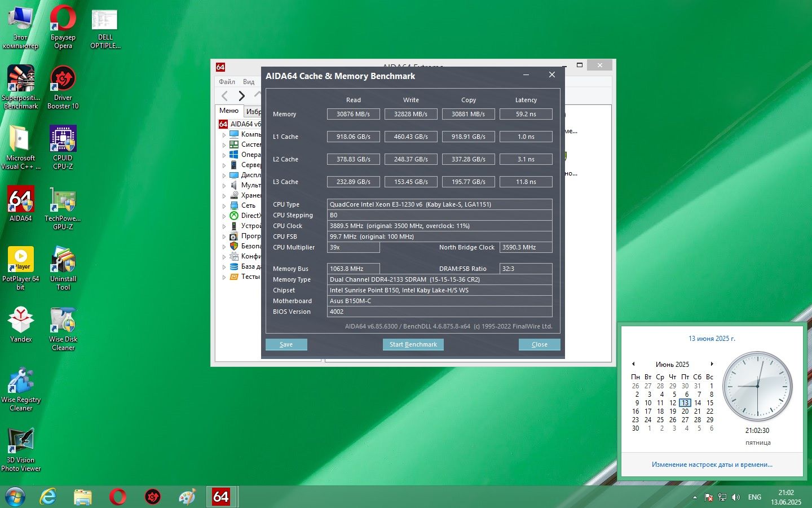Image resolution: width=812 pixels, height=508 pixels.
Task: Click the Paint icon on the taskbar
Action: pos(187,497)
